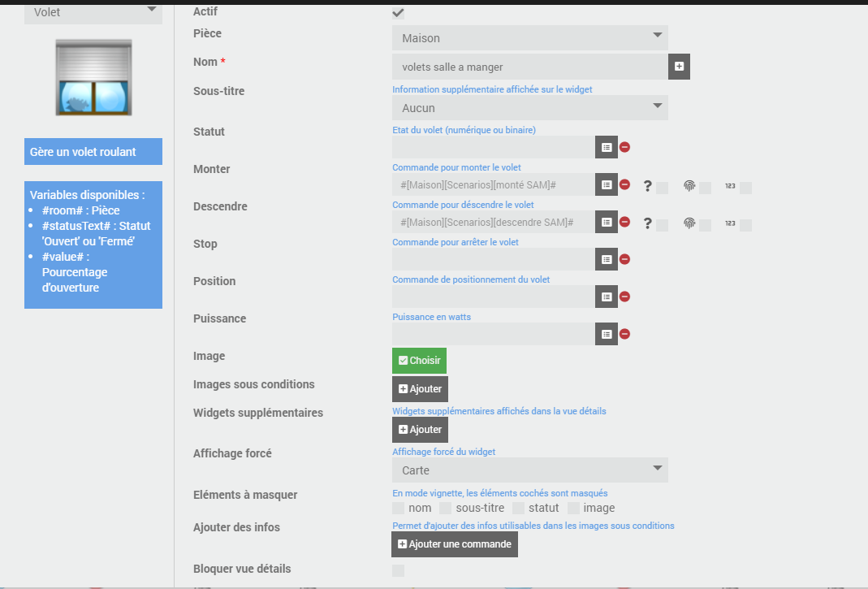Open the Pièce dropdown showing Maison
The image size is (868, 589).
(x=529, y=37)
